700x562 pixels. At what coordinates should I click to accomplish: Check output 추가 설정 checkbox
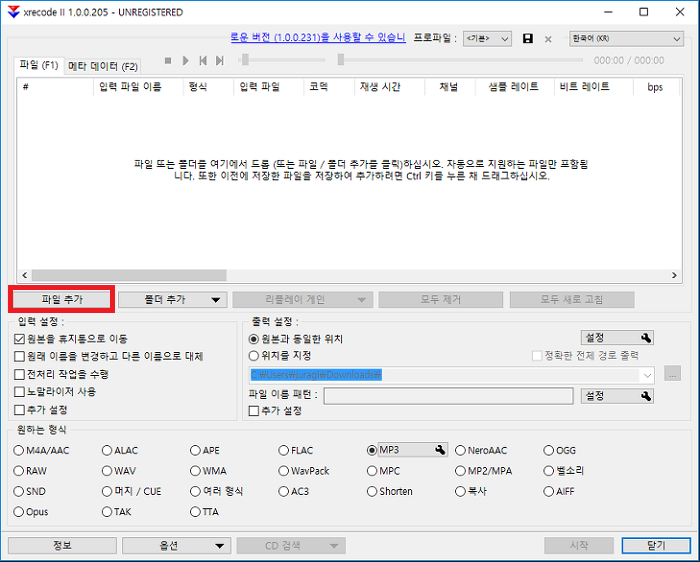[254, 411]
